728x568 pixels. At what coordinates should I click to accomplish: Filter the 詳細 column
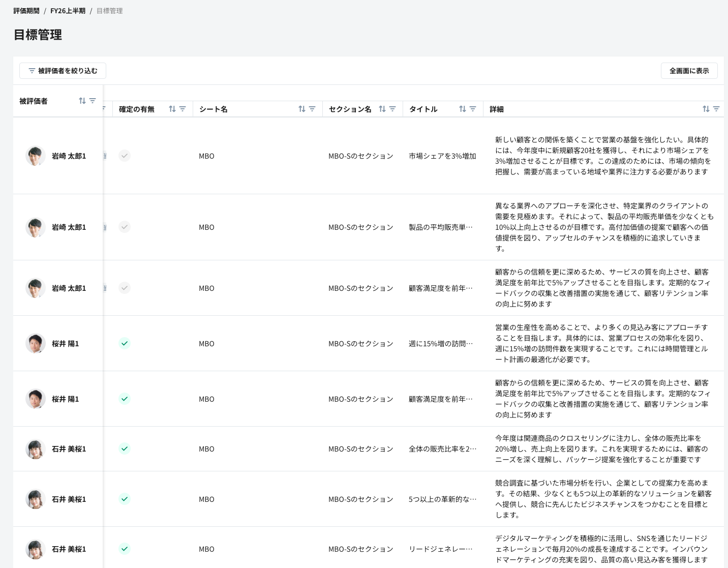point(716,109)
